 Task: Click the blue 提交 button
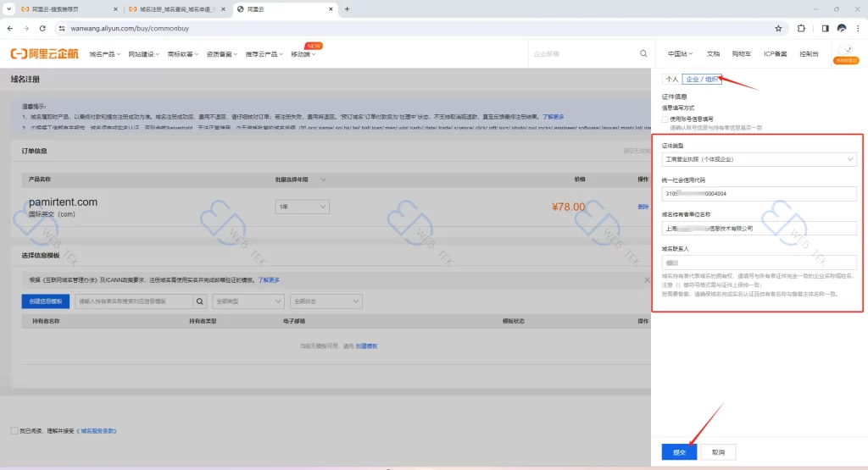[679, 451]
